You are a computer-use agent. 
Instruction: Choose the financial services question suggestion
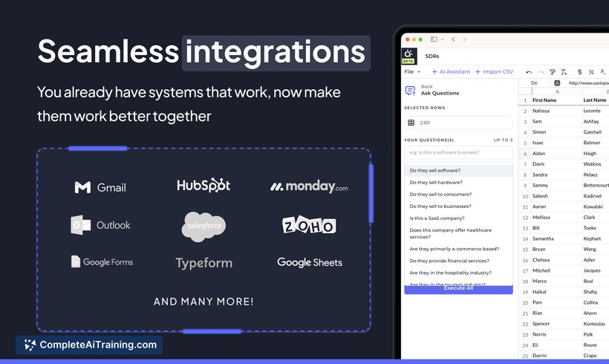(458, 261)
